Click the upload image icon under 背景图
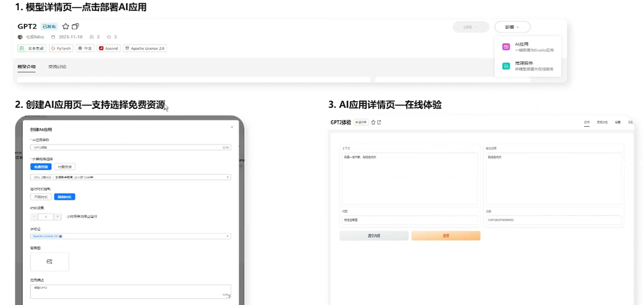 pyautogui.click(x=49, y=261)
